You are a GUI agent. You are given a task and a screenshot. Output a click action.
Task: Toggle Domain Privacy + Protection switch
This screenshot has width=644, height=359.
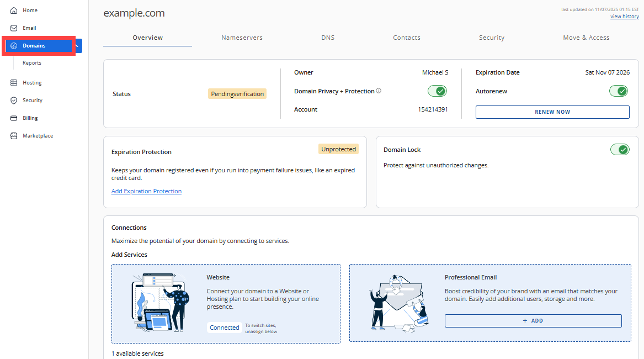click(437, 91)
